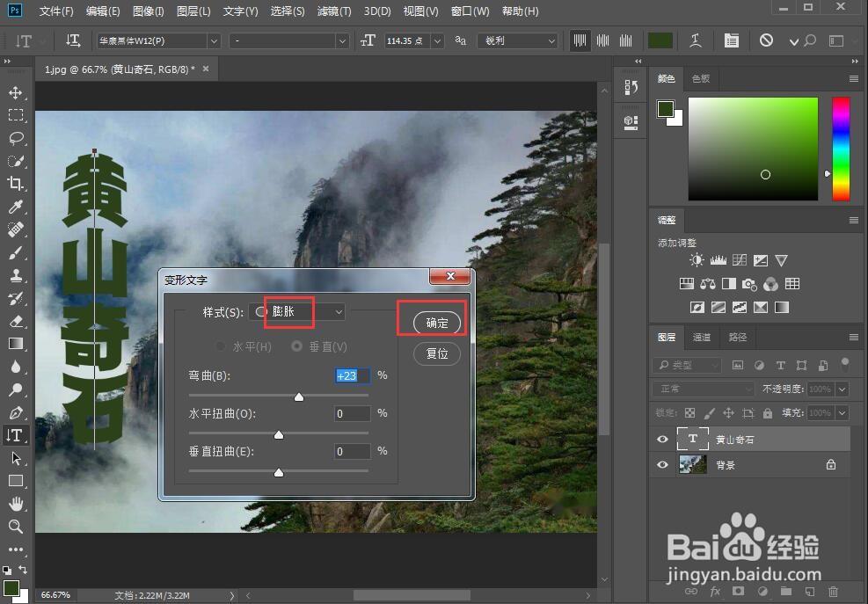Hide the 背景 layer
868x604 pixels.
click(662, 465)
